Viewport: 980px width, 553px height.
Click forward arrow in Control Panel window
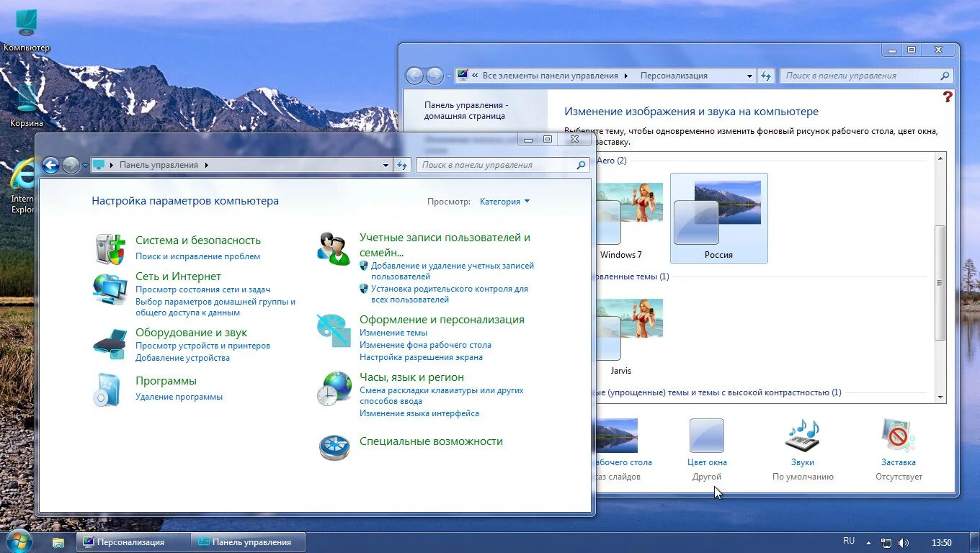point(71,165)
